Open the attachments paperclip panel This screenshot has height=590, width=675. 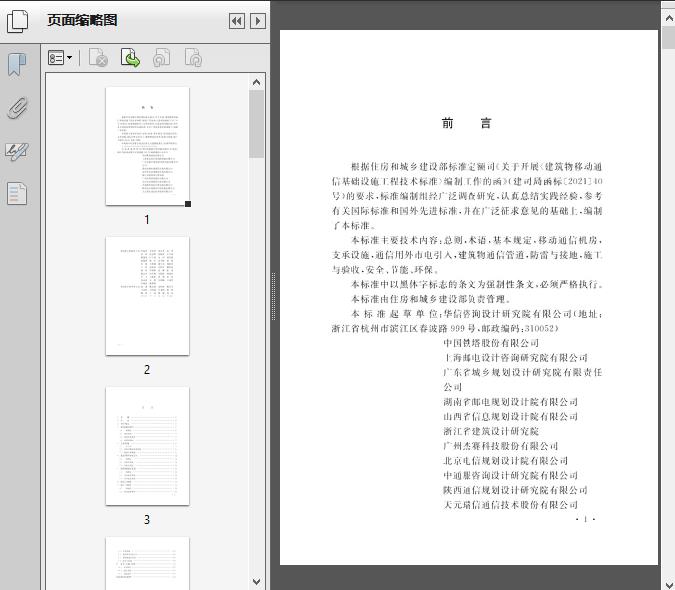18,108
